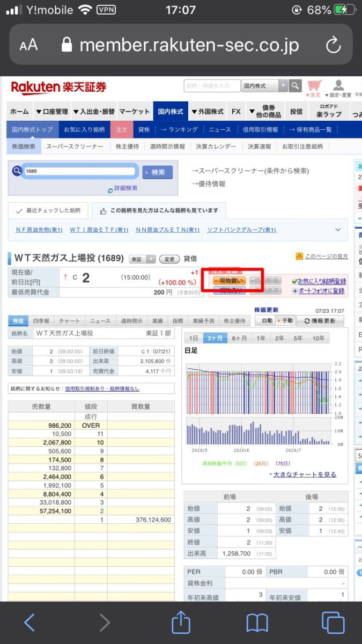Switch to the 四季報 tab
The height and width of the screenshot is (644, 362).
point(42,321)
